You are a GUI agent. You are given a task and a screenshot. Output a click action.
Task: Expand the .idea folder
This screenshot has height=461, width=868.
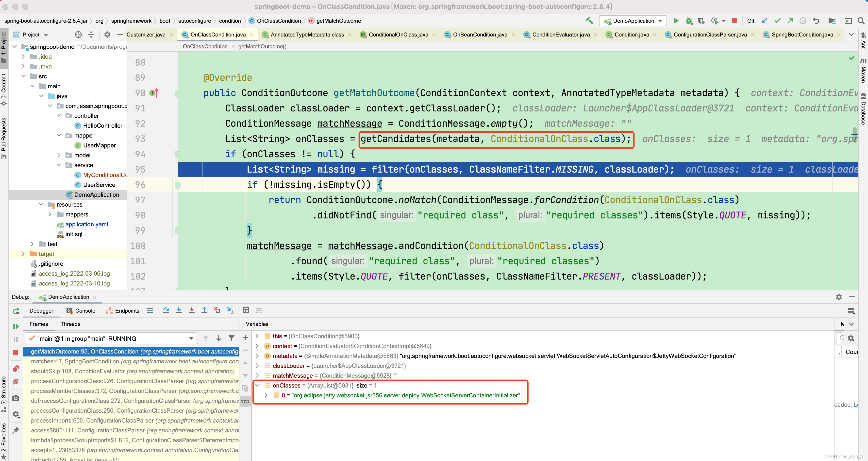23,56
